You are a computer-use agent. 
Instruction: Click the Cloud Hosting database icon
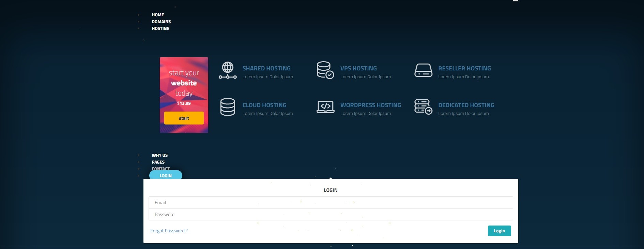[228, 107]
